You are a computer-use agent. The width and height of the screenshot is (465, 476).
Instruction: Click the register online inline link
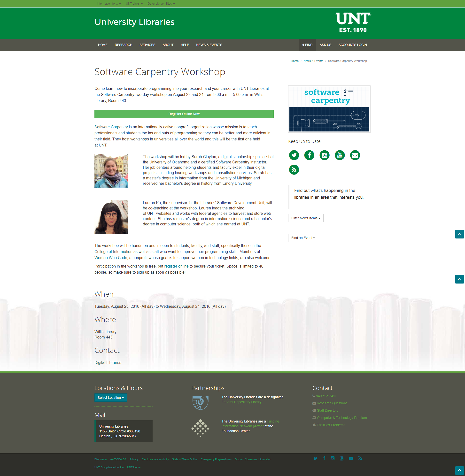pyautogui.click(x=176, y=266)
